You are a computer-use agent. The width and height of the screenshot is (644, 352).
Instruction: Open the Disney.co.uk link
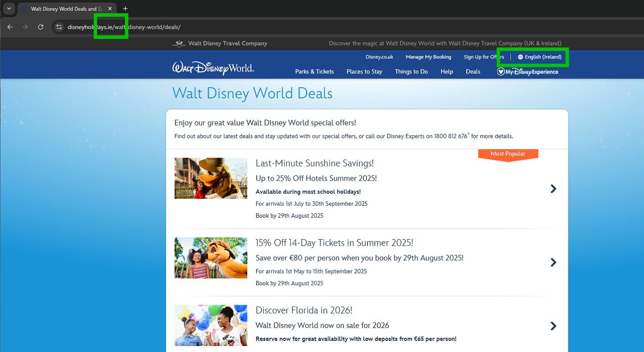[379, 57]
